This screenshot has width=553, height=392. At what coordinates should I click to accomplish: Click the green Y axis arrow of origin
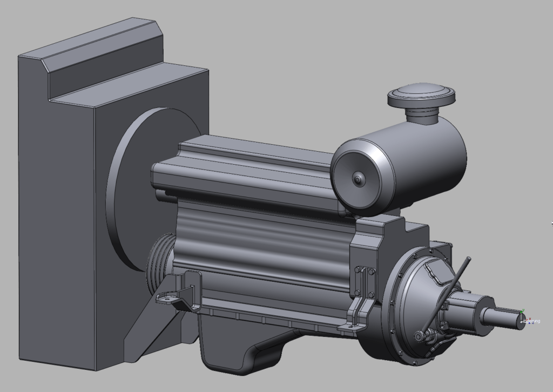tap(522, 312)
